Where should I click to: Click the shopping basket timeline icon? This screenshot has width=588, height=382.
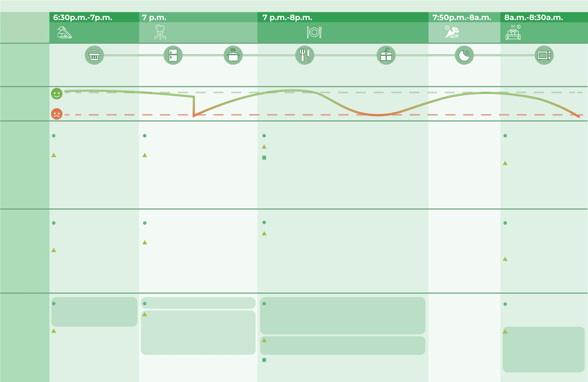[94, 55]
